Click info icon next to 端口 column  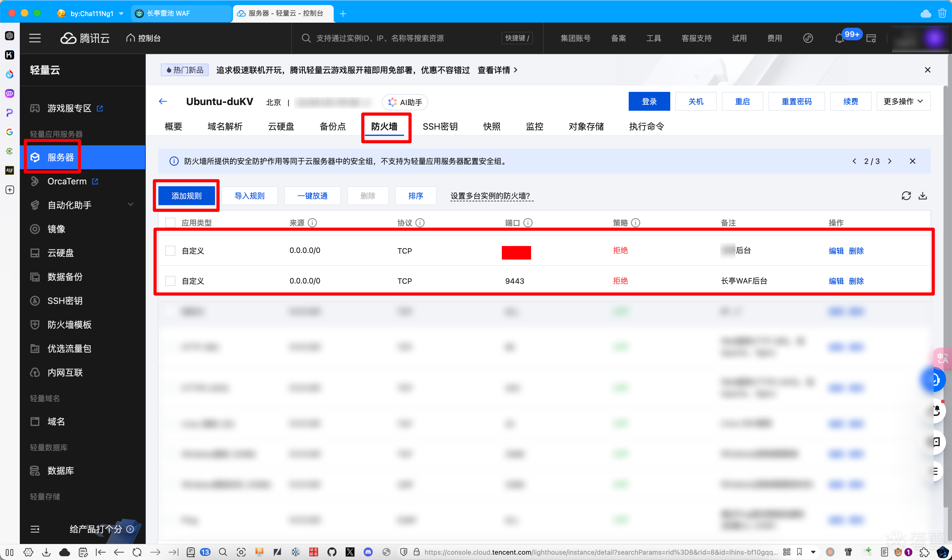pyautogui.click(x=528, y=223)
